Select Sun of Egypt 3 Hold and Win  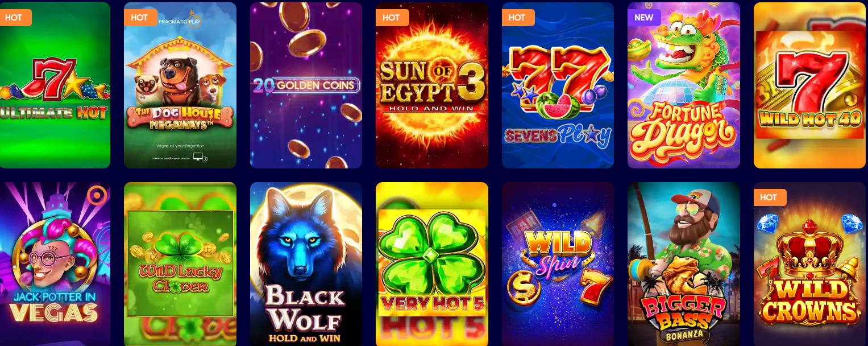tap(432, 85)
